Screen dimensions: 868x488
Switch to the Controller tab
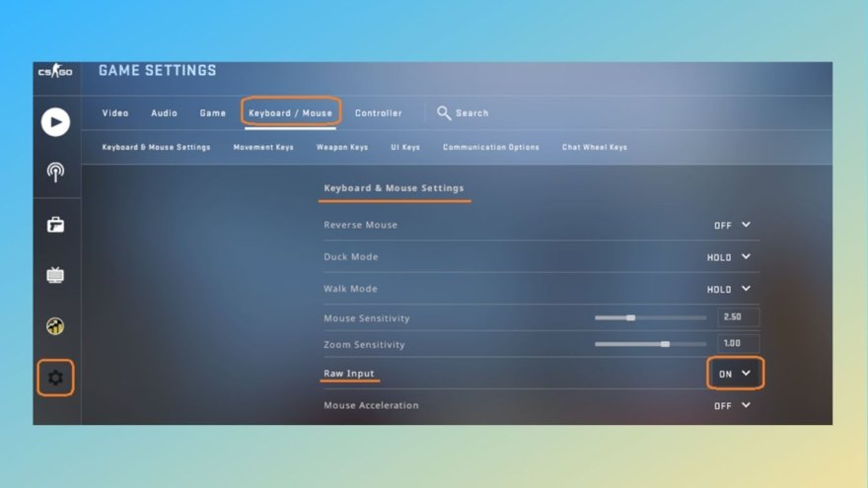[x=378, y=113]
